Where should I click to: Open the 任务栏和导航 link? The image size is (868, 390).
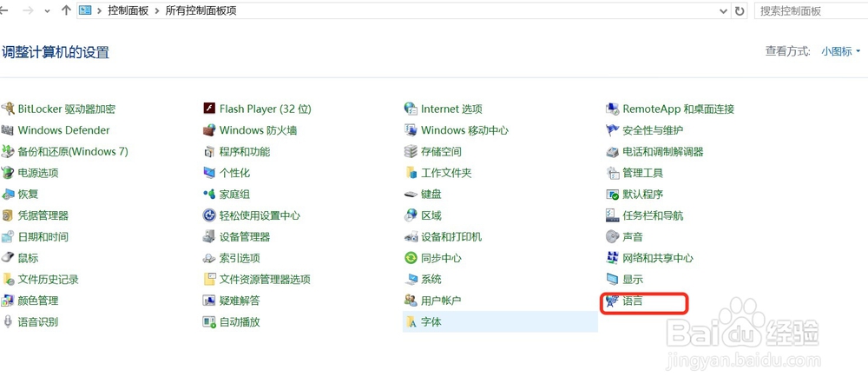653,215
